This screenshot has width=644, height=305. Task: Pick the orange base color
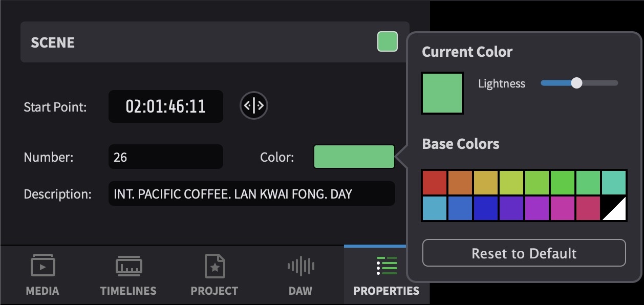[x=460, y=183]
